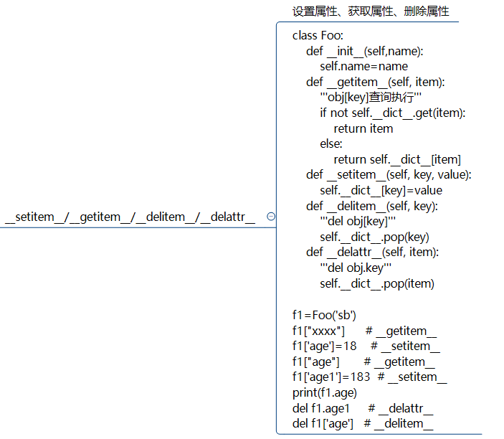Click the f1['age']=18 line

pos(366,346)
